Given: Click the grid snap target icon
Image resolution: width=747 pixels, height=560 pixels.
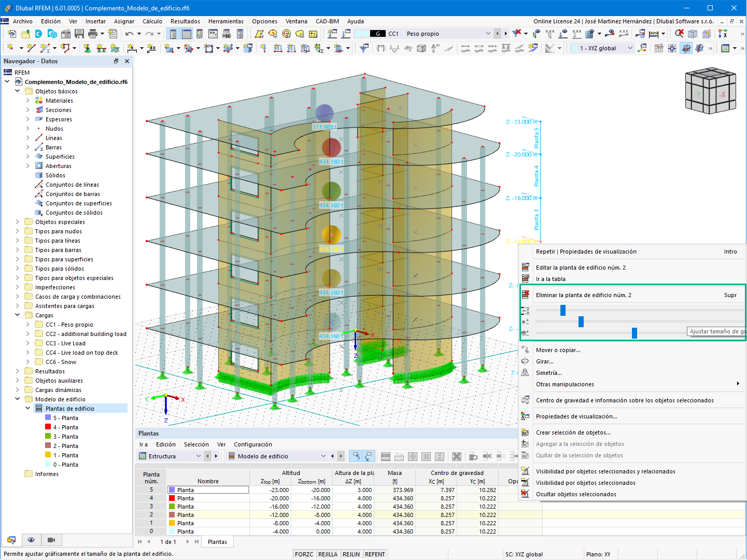Looking at the screenshot, I should click(x=672, y=48).
